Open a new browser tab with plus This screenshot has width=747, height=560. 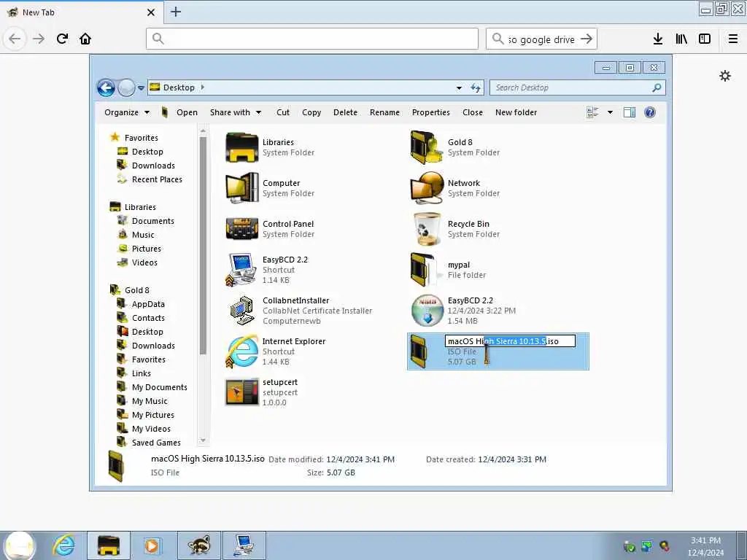176,12
